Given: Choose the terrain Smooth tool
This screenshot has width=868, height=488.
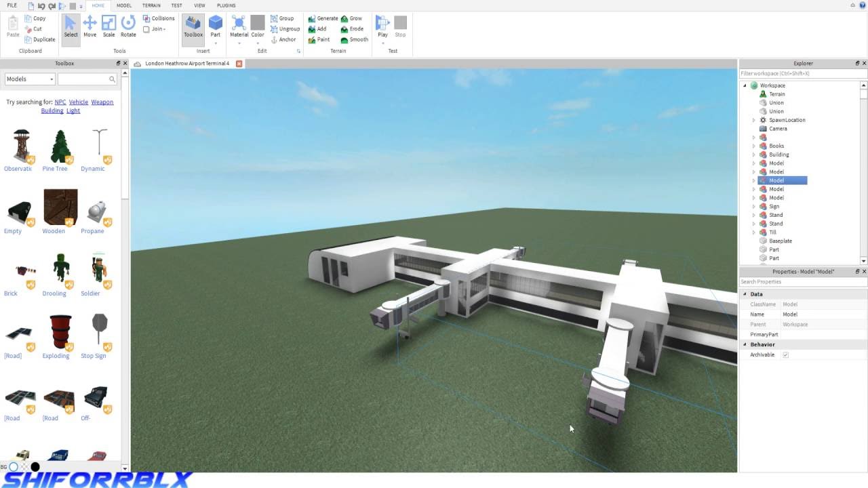Looking at the screenshot, I should (x=355, y=39).
